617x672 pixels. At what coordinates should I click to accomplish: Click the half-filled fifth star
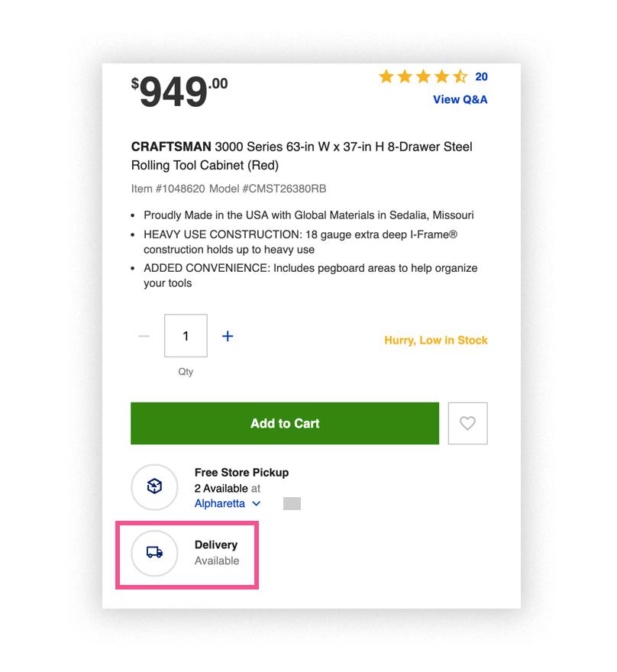click(x=459, y=76)
